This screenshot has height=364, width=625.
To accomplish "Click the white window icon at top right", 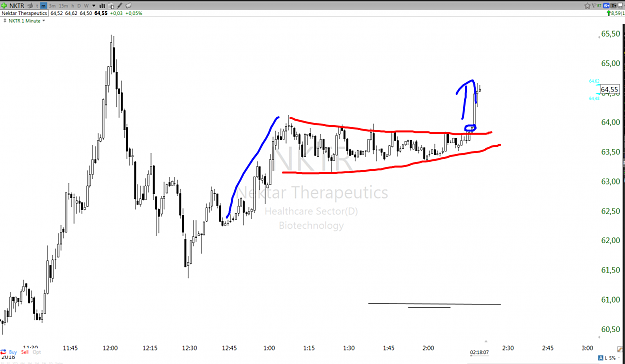I will point(620,5).
